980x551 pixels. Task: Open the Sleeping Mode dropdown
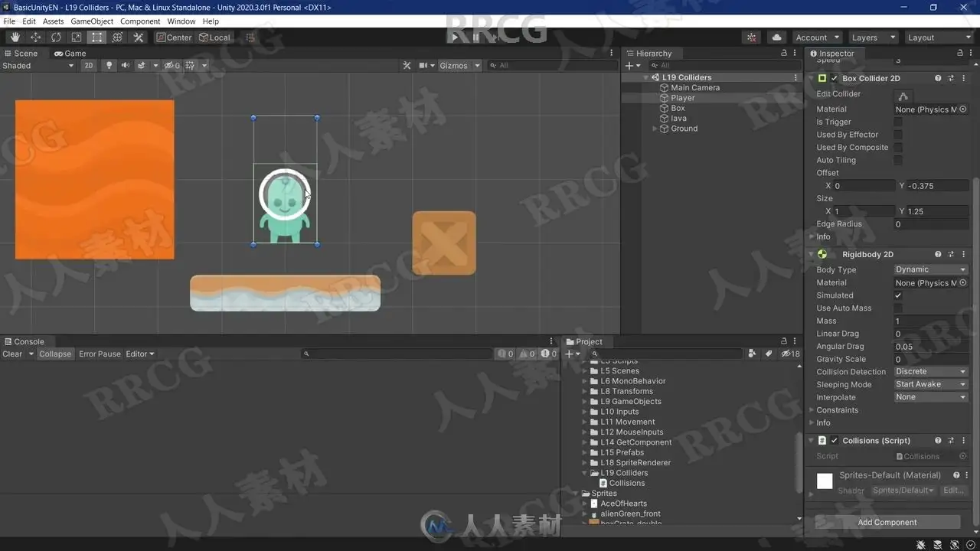pos(931,384)
